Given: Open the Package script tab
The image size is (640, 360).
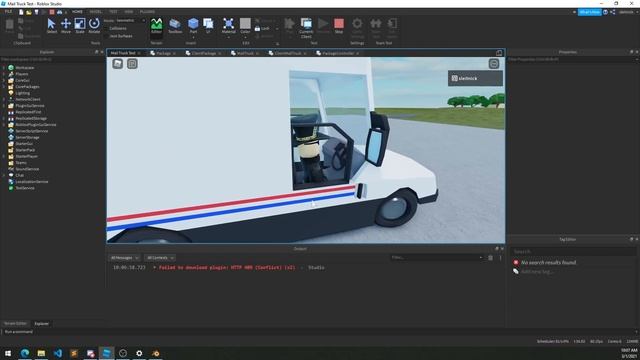Looking at the screenshot, I should pos(163,53).
